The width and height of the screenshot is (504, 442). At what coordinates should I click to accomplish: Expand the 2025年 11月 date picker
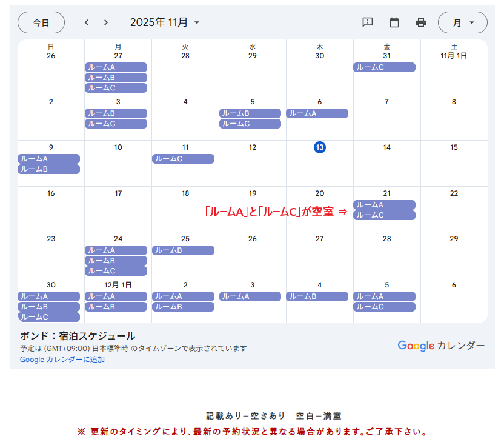[165, 22]
